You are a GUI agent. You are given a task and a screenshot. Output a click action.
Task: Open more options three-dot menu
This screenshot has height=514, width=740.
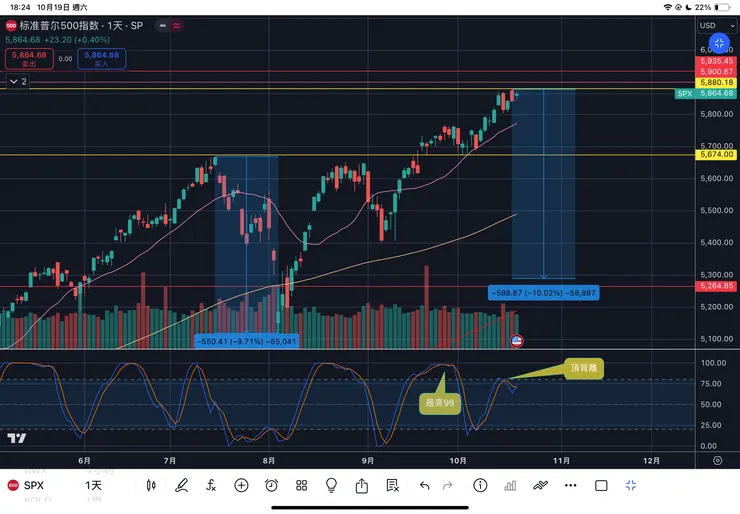point(571,485)
